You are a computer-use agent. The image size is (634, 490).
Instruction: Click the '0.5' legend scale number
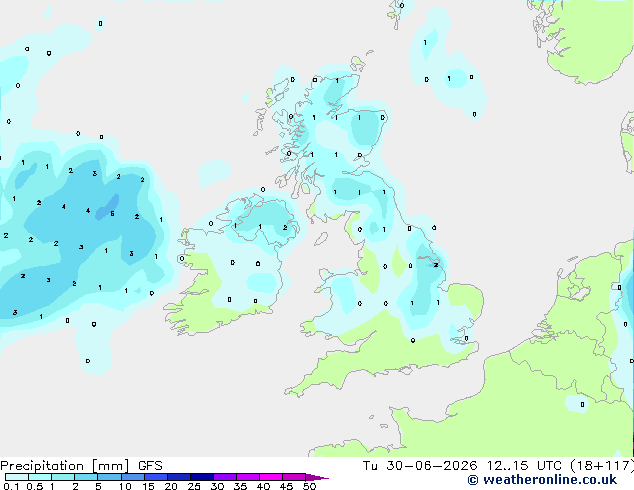(35, 486)
